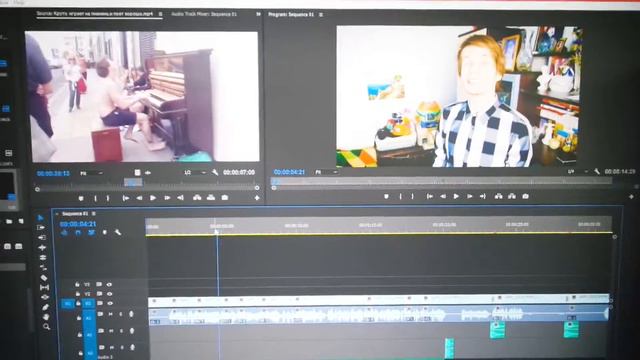Step back one frame in Source monitor
The image size is (640, 360).
pyautogui.click(x=139, y=198)
